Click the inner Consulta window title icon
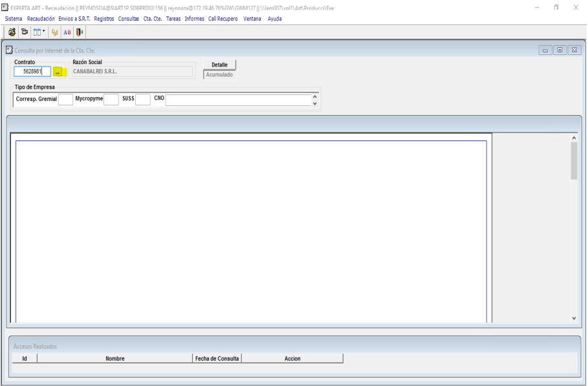The width and height of the screenshot is (588, 386). [x=9, y=50]
